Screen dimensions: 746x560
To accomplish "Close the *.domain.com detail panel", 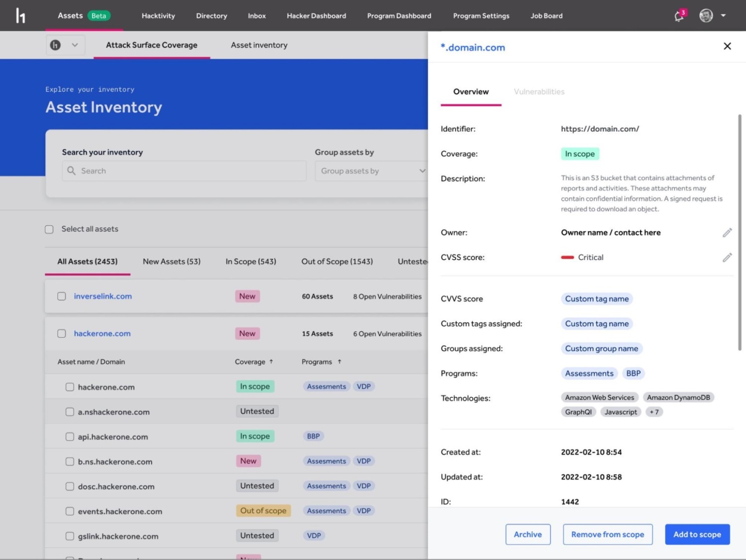I will click(727, 46).
